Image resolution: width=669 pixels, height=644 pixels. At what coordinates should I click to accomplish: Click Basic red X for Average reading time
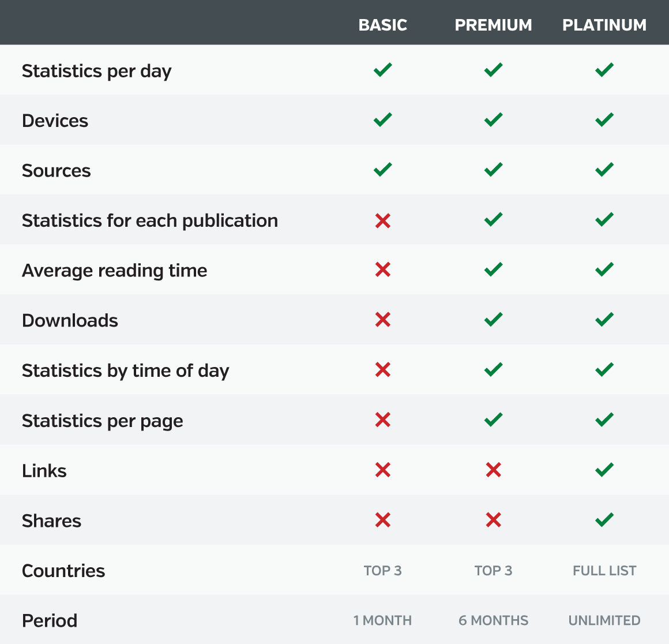pos(383,269)
